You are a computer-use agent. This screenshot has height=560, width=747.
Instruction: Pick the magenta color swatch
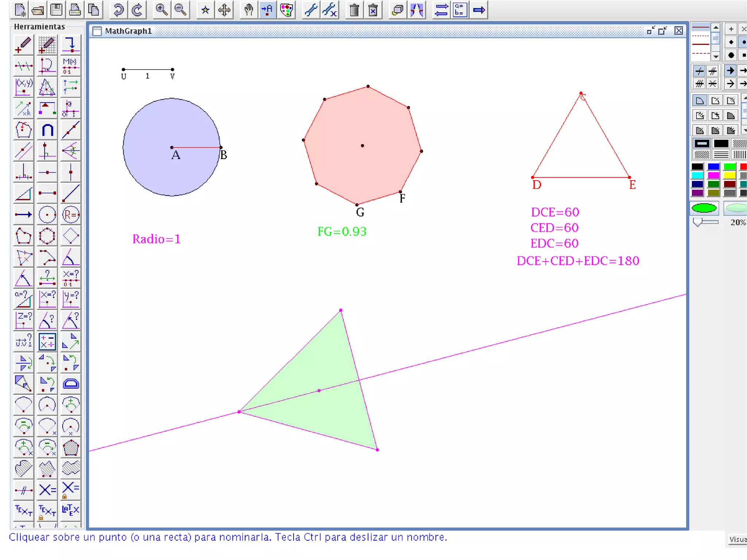(713, 175)
